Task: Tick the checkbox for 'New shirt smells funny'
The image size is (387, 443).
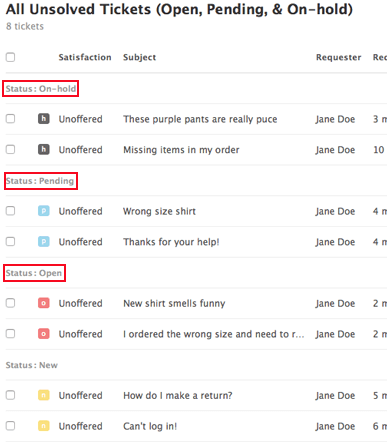Action: (10, 303)
